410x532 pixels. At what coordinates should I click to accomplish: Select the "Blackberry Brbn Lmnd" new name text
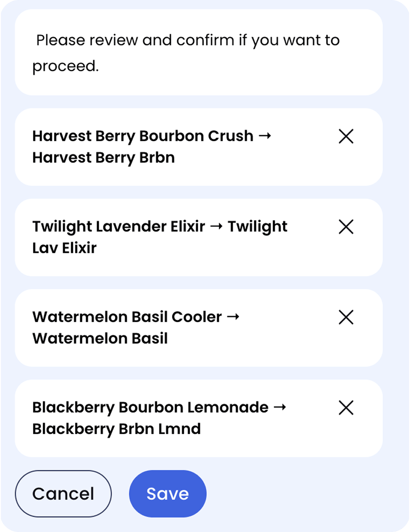pos(117,429)
